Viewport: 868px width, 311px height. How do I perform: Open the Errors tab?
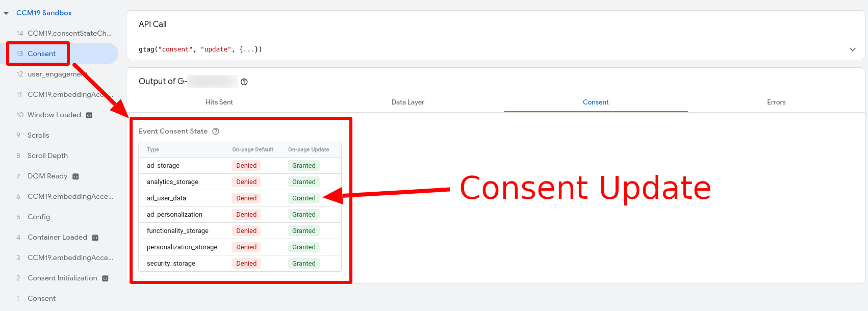click(x=776, y=102)
